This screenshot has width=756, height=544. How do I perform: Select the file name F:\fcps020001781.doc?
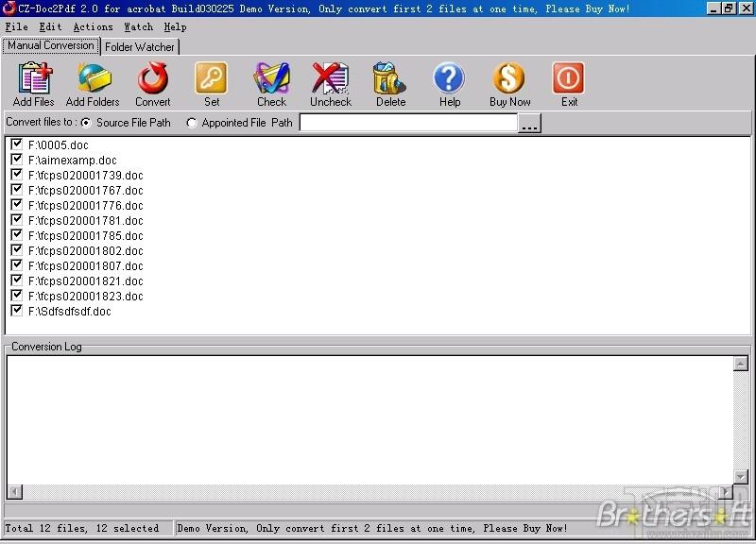(86, 221)
